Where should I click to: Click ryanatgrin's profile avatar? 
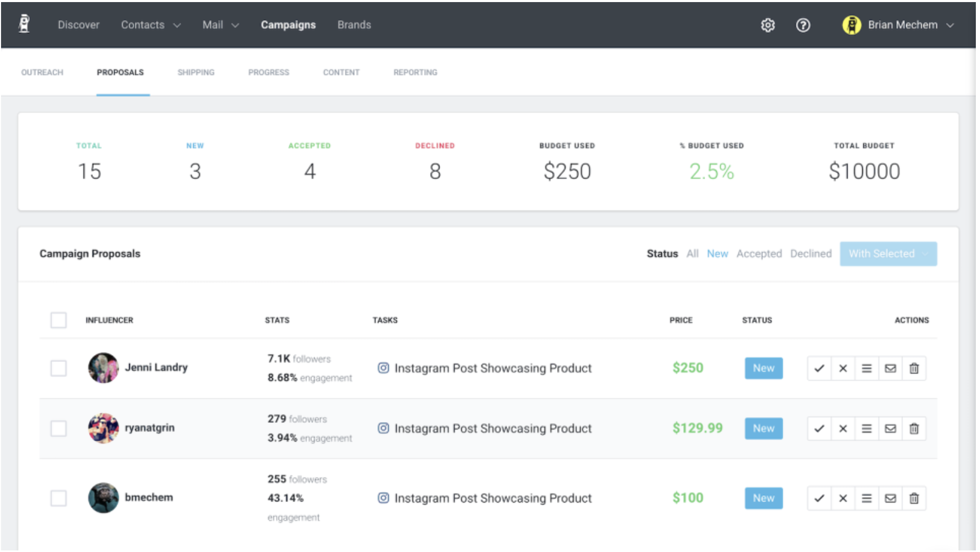point(103,428)
